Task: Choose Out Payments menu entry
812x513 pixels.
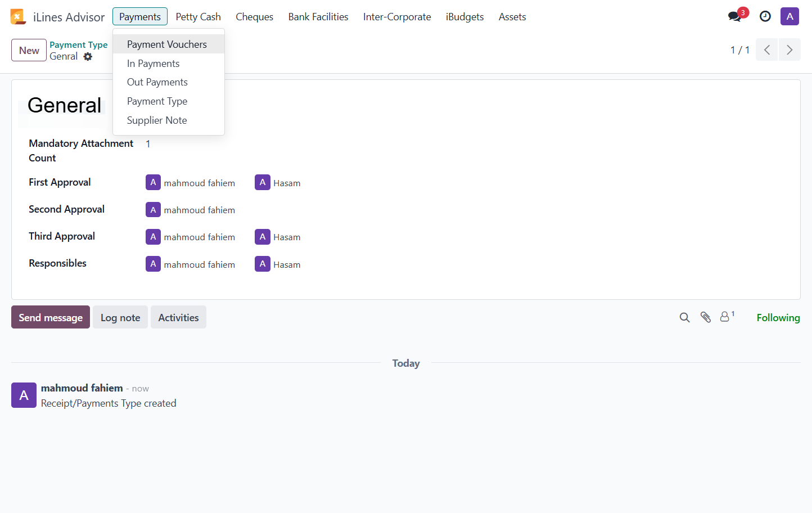Action: pyautogui.click(x=169, y=82)
